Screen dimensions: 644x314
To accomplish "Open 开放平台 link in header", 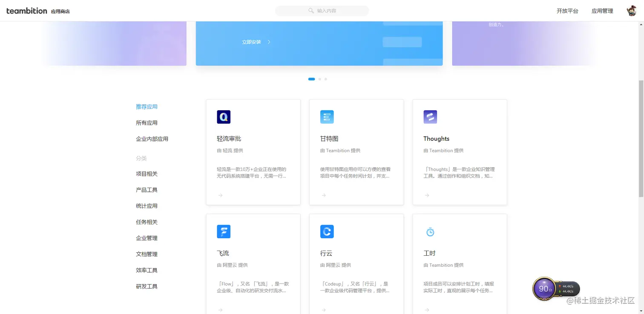I will (567, 11).
